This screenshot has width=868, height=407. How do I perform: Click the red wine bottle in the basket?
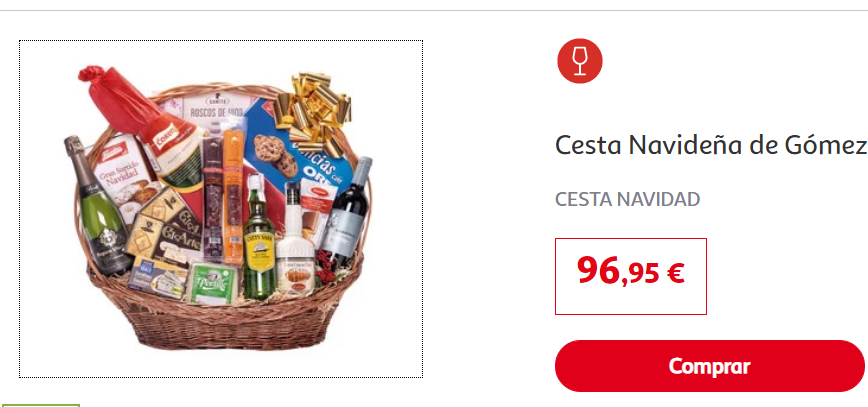(349, 212)
